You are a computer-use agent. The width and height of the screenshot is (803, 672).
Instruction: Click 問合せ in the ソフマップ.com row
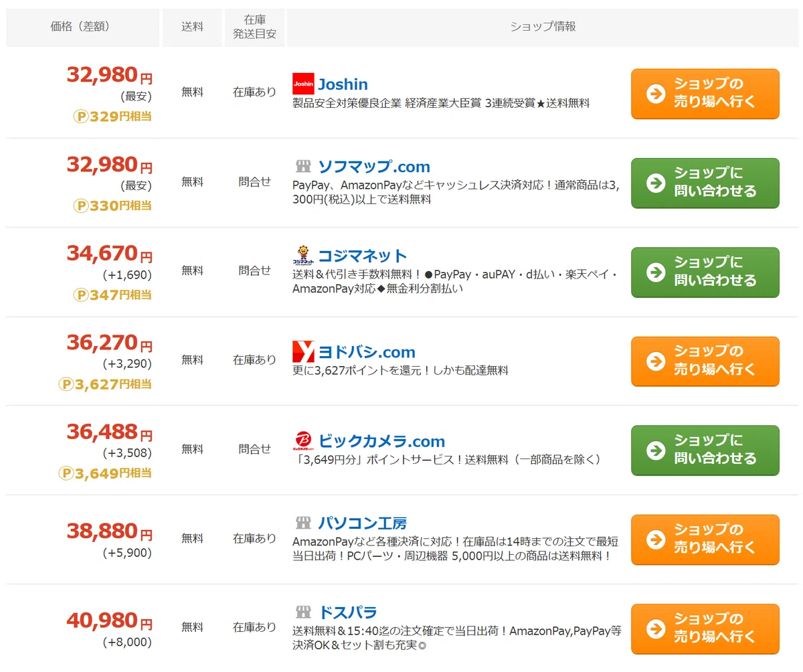[x=254, y=181]
